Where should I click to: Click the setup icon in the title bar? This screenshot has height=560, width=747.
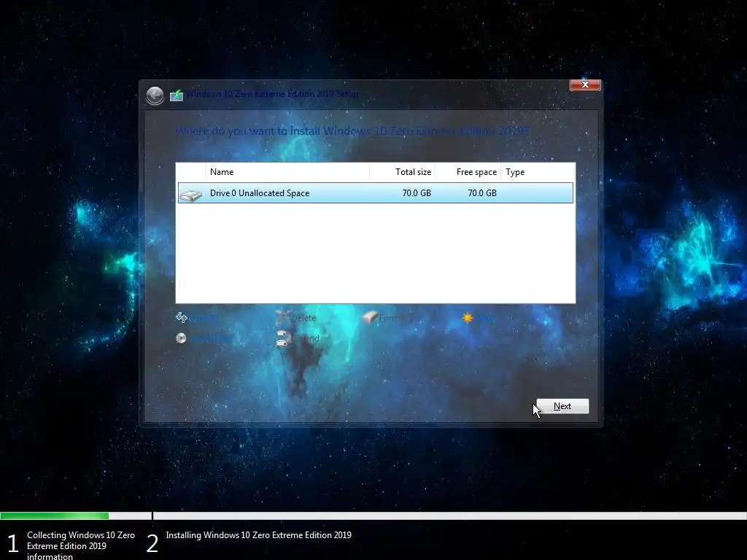pos(177,95)
